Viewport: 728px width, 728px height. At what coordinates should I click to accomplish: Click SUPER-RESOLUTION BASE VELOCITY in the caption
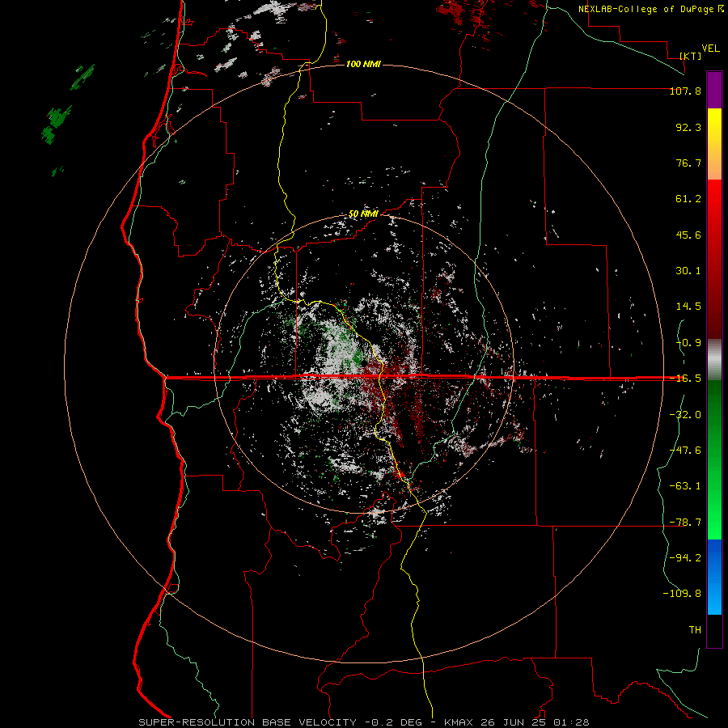coord(248,722)
